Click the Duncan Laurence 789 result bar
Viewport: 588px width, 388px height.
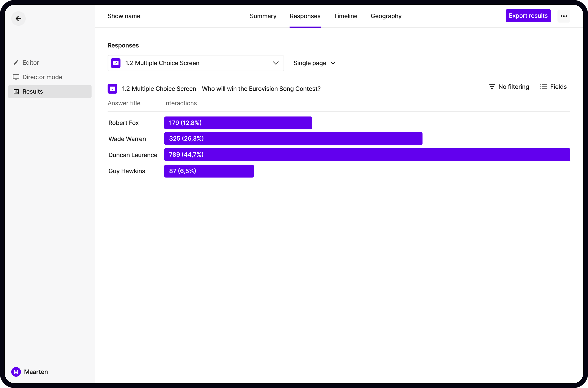(x=367, y=155)
